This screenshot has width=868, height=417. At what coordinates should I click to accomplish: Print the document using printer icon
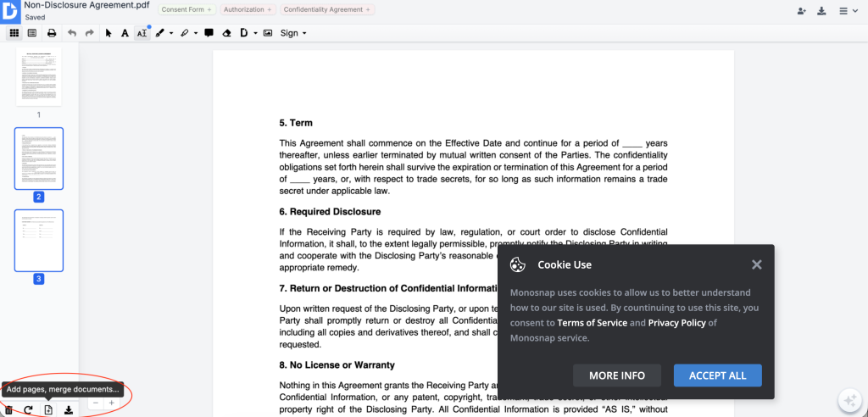pyautogui.click(x=52, y=33)
